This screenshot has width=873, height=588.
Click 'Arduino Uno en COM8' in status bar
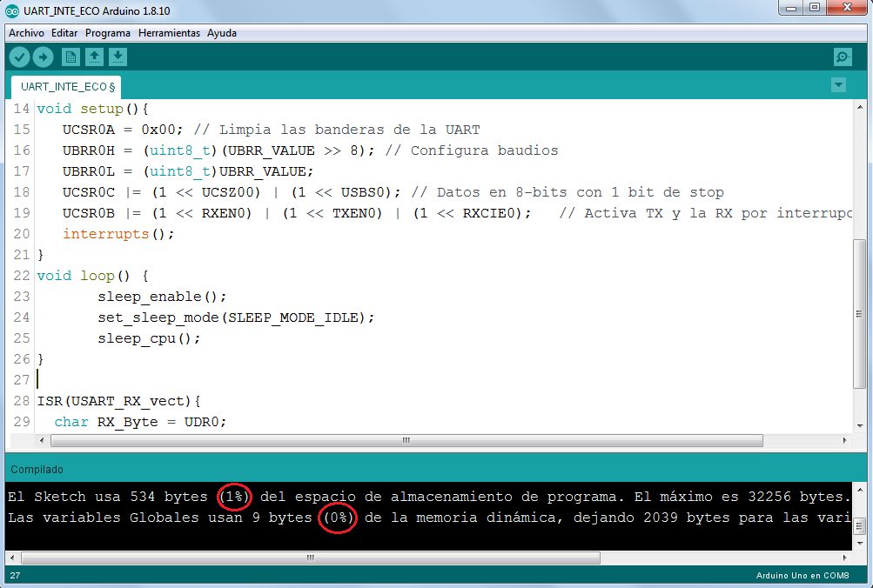[x=802, y=576]
